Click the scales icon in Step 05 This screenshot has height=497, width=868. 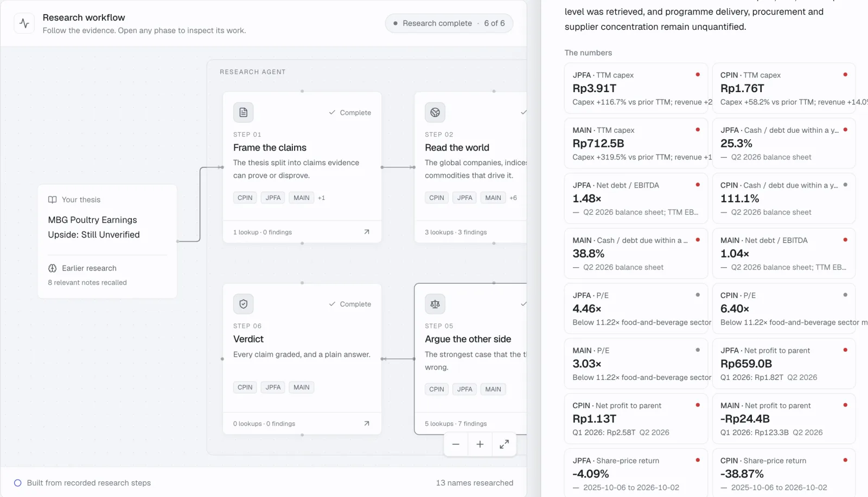[x=435, y=304]
